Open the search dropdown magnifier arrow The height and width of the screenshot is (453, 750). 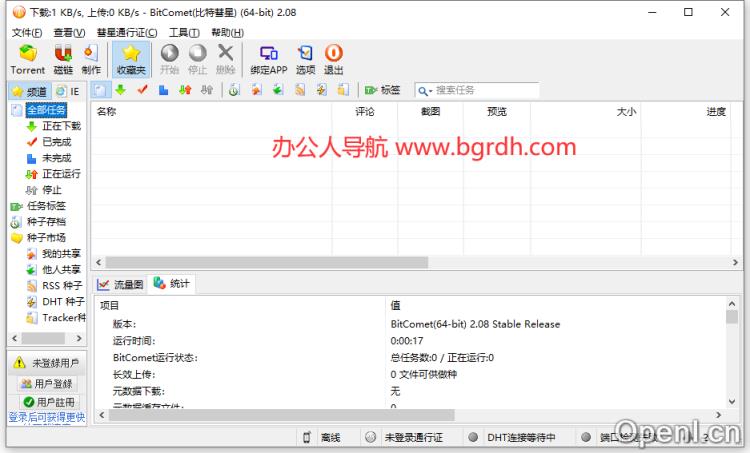(425, 91)
